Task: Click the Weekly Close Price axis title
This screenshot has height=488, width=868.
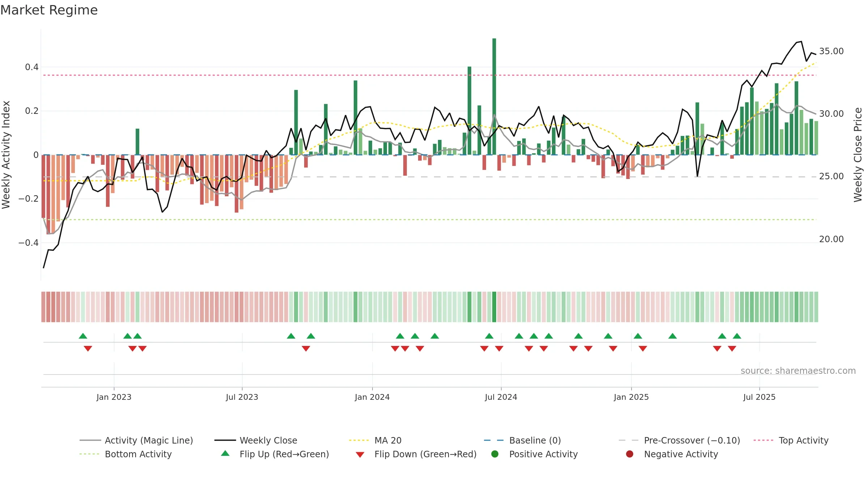Action: 858,155
